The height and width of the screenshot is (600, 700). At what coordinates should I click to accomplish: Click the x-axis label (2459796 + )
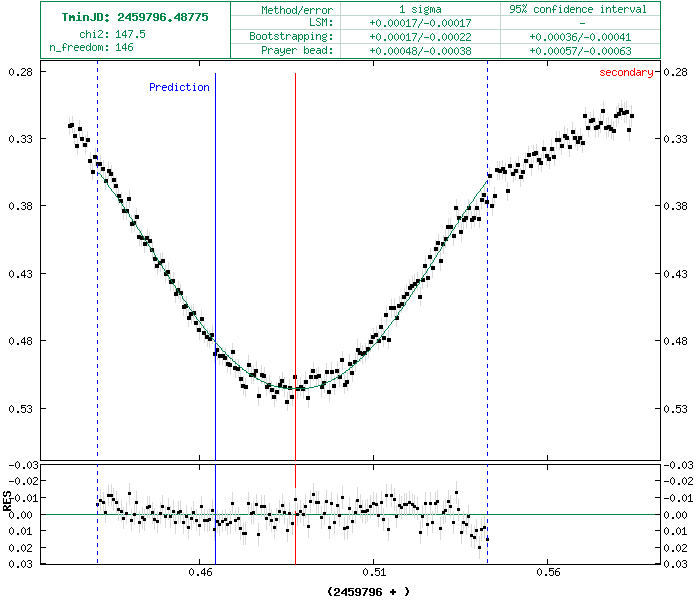[x=368, y=591]
